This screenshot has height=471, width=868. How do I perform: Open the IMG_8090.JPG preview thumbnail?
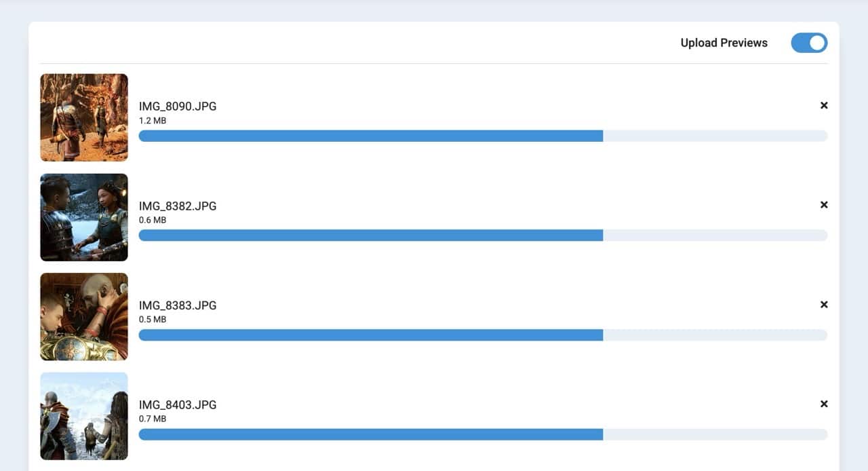(x=84, y=117)
